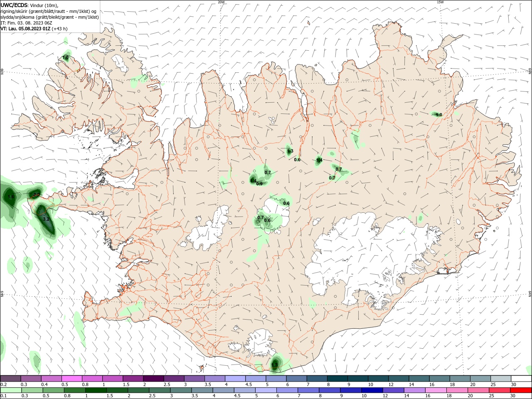Select white upper-legend swatch after 30
This screenshot has height=399, width=532.
522,379
